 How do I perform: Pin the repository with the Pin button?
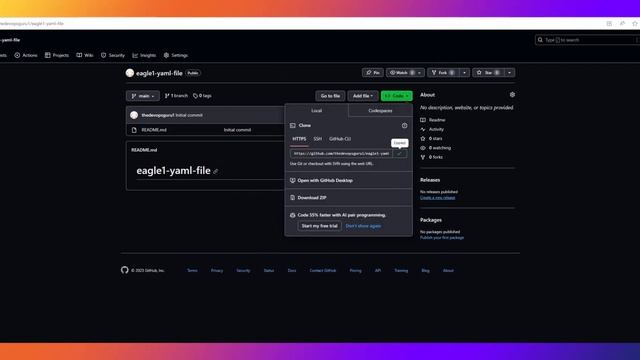tap(373, 73)
